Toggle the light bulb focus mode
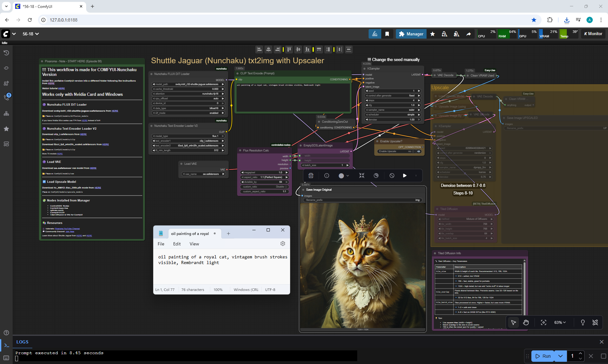The width and height of the screenshot is (608, 364). [x=582, y=322]
